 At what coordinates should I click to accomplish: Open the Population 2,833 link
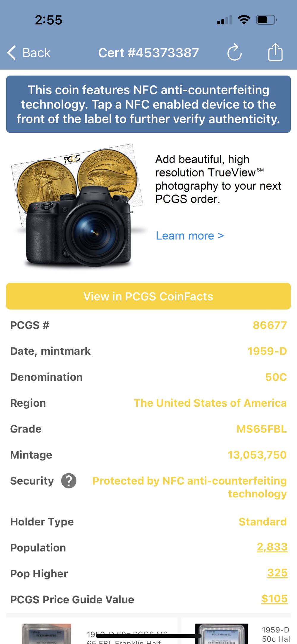(x=272, y=547)
